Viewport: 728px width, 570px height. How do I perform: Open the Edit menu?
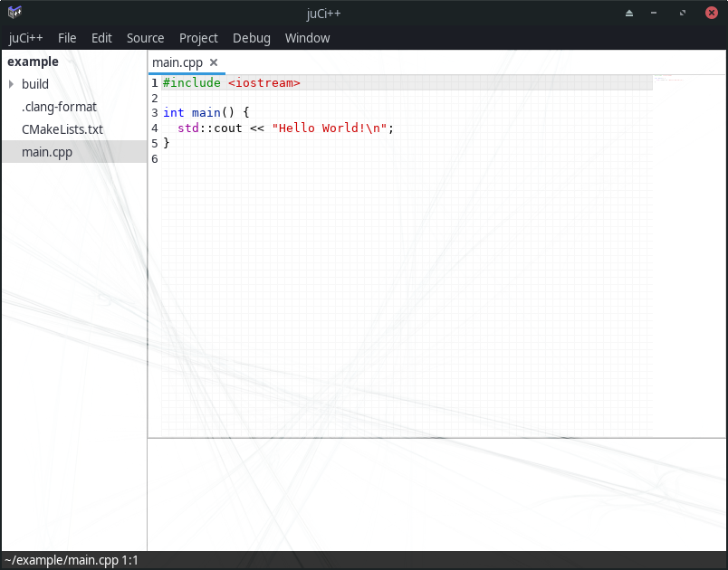(101, 38)
